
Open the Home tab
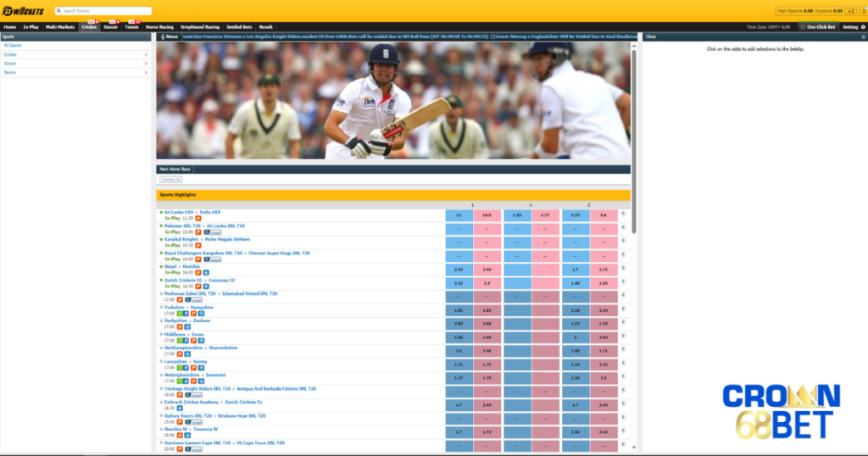(10, 26)
